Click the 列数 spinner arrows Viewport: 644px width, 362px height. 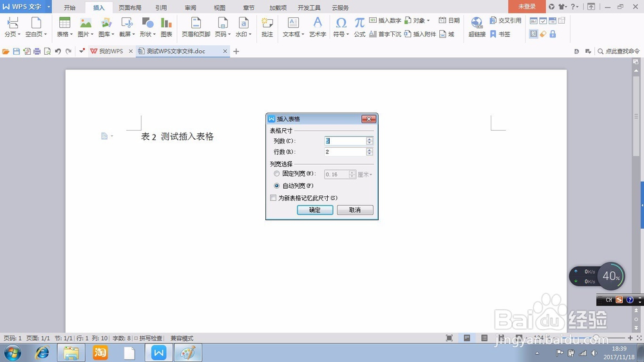click(x=370, y=141)
